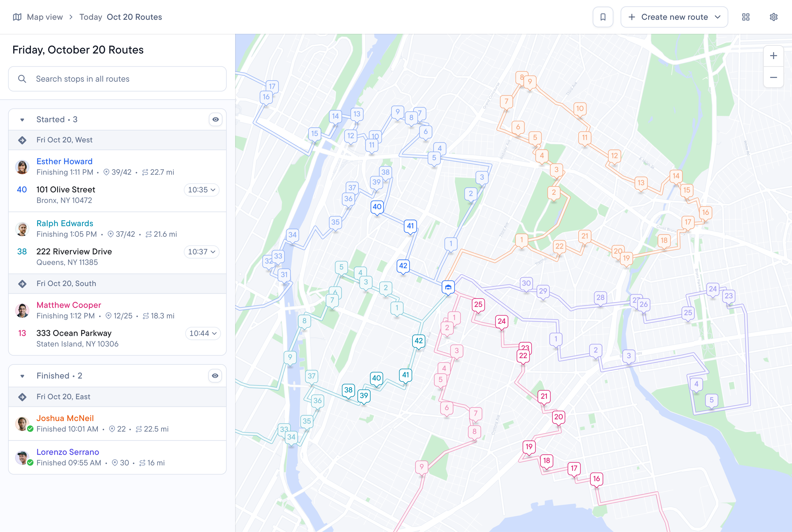Image resolution: width=792 pixels, height=532 pixels.
Task: Zoom out the map with minus button
Action: 773,77
